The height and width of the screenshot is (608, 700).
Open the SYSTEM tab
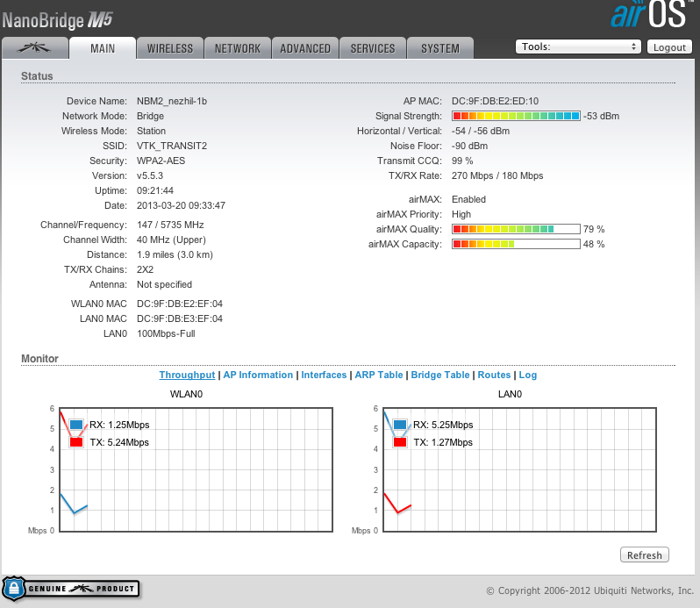click(x=440, y=48)
